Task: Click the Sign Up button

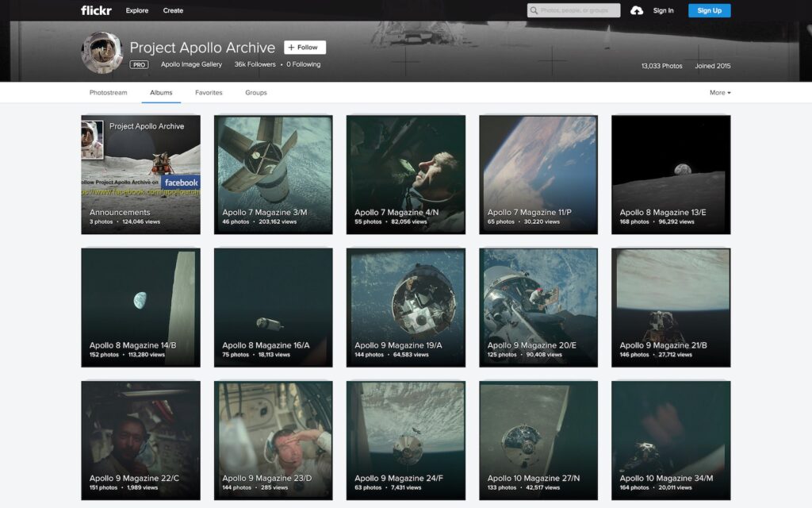Action: tap(708, 10)
